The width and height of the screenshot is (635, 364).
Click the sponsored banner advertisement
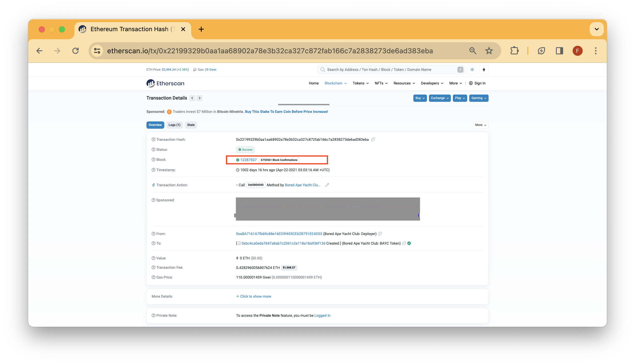(328, 209)
